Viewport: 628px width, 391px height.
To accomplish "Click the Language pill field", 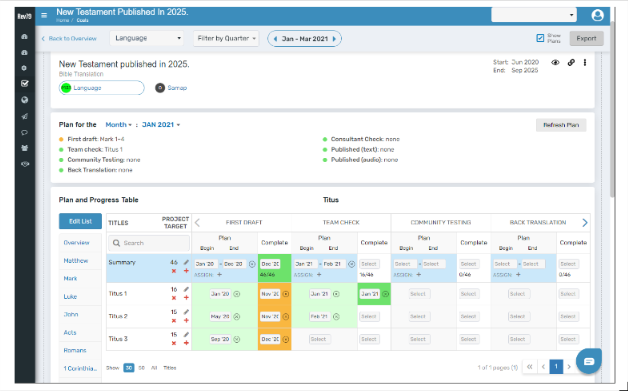I will click(102, 88).
